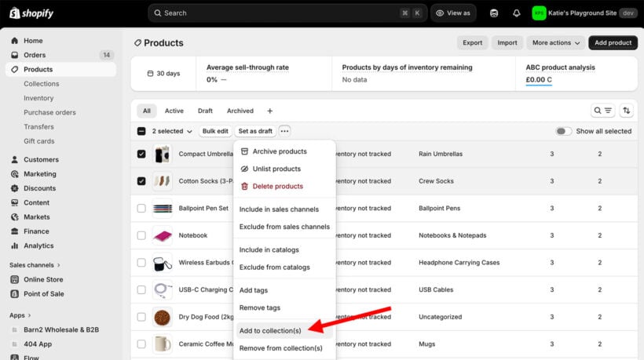Click the Export button
This screenshot has width=644, height=360.
coord(472,42)
